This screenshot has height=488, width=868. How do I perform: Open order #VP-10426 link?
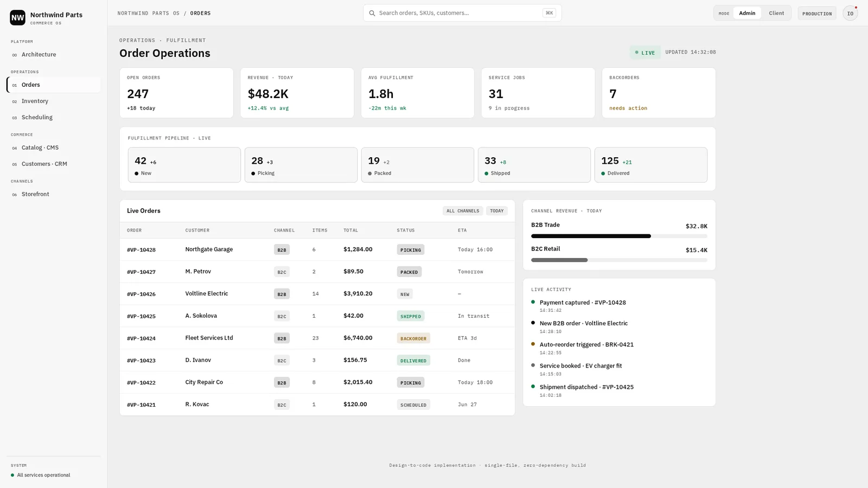141,294
